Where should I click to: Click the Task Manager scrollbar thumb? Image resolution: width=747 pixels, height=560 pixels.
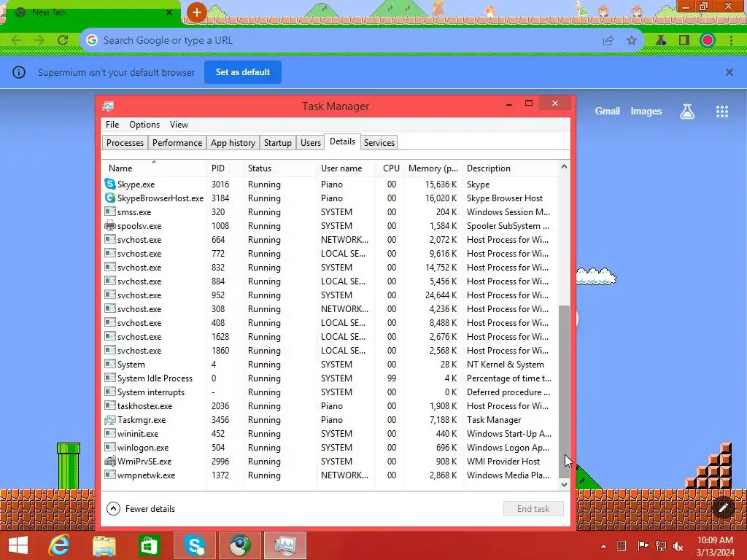[x=564, y=392]
